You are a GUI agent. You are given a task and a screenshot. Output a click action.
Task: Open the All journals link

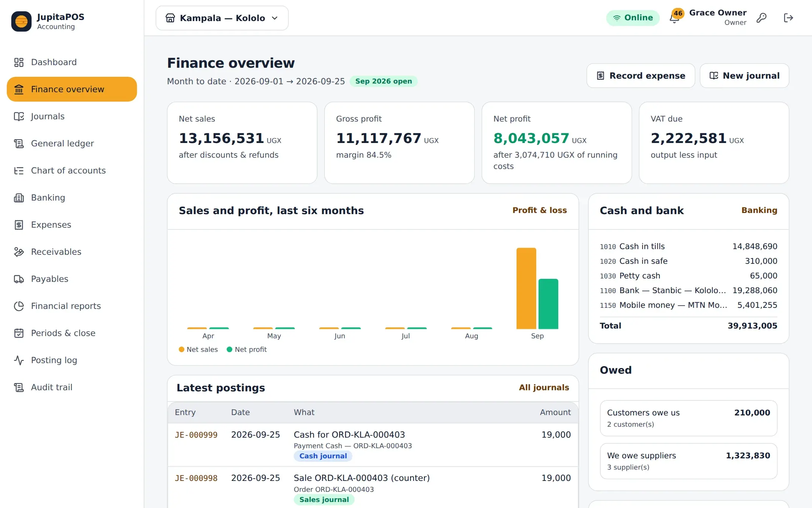(544, 388)
